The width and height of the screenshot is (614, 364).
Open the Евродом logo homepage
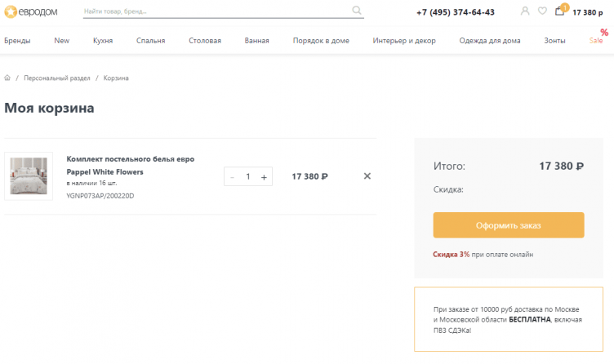pyautogui.click(x=31, y=11)
